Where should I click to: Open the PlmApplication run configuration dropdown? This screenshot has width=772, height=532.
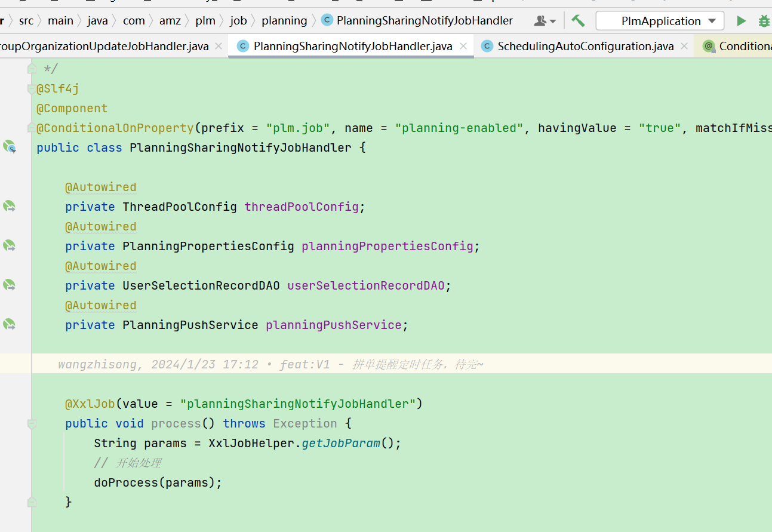pyautogui.click(x=660, y=21)
